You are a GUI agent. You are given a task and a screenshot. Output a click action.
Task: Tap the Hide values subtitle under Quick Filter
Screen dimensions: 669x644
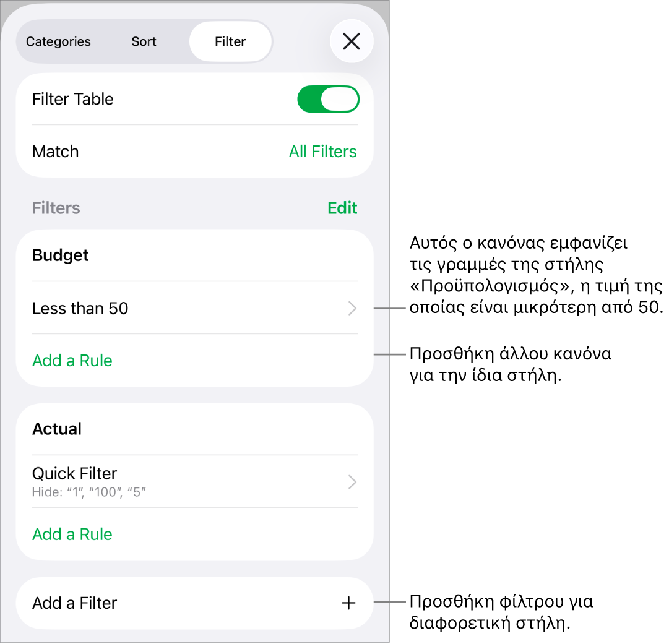(x=88, y=492)
